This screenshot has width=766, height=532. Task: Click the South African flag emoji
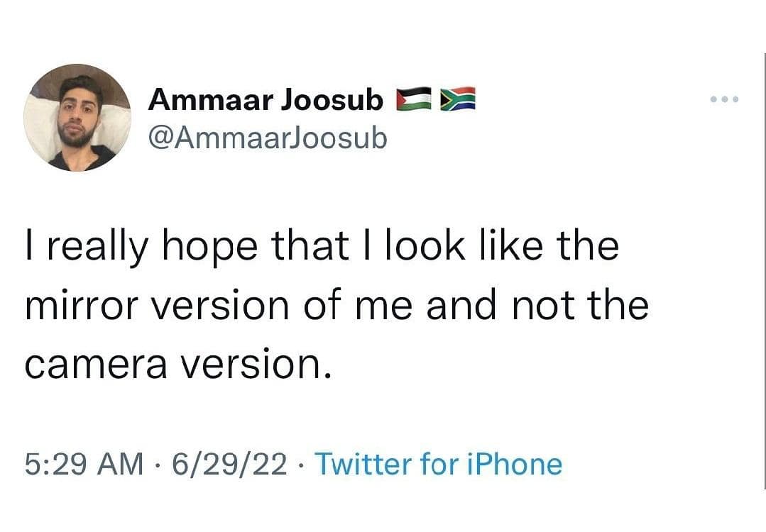(x=458, y=101)
